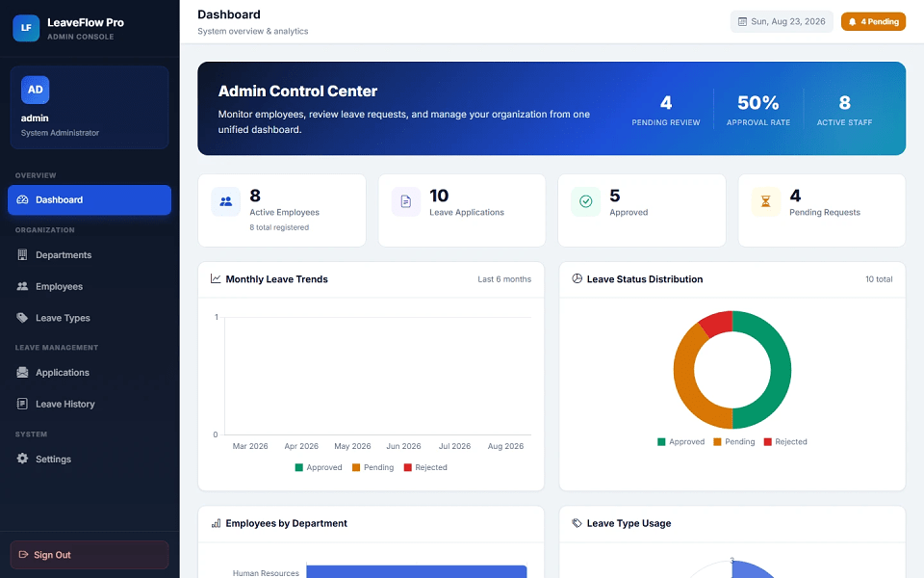This screenshot has height=578, width=924.
Task: Click the calendar icon beside the date
Action: click(x=742, y=22)
